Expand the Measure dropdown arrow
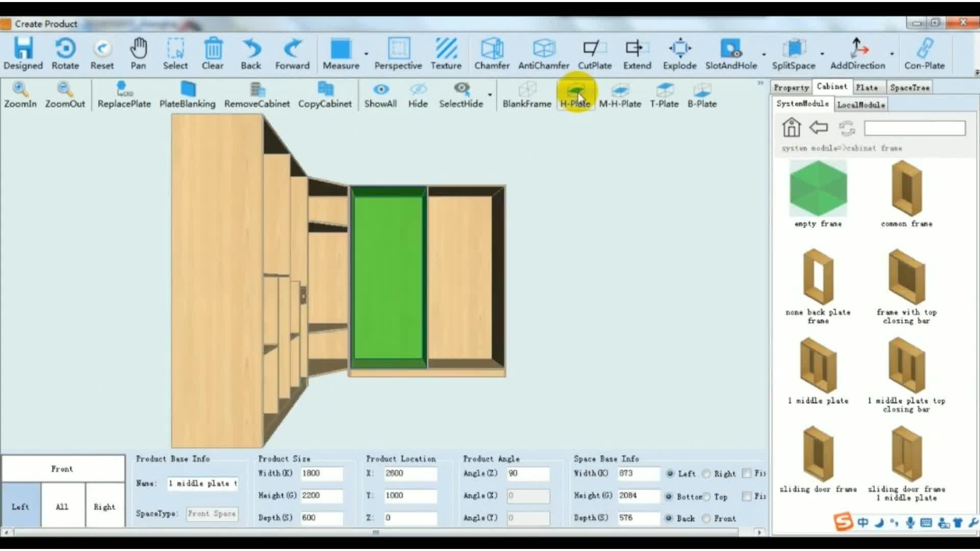This screenshot has height=551, width=980. pyautogui.click(x=366, y=54)
